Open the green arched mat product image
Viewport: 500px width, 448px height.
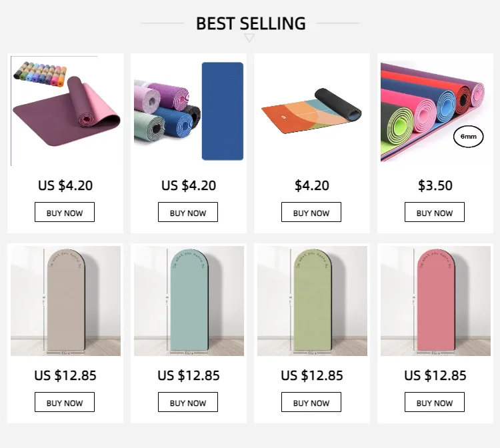click(311, 301)
